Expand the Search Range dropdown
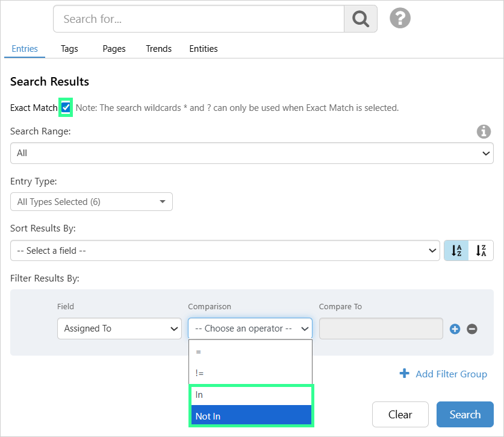The height and width of the screenshot is (437, 504). [x=252, y=153]
